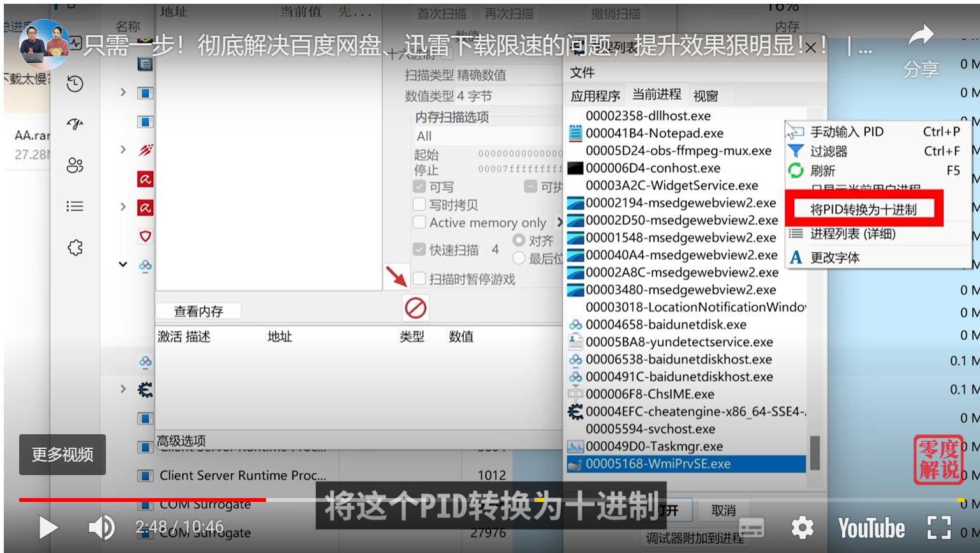Click the 查看内存 button
This screenshot has height=553, width=980.
pos(198,311)
